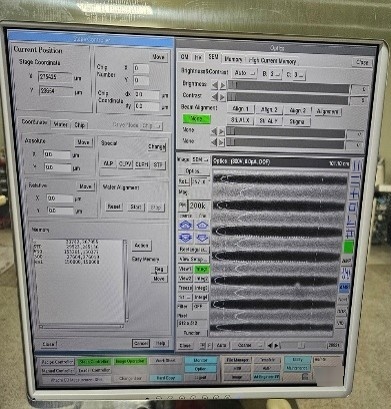Toggle the green Integ button beside View1
Image resolution: width=391 pixels, height=409 pixels.
coord(202,269)
